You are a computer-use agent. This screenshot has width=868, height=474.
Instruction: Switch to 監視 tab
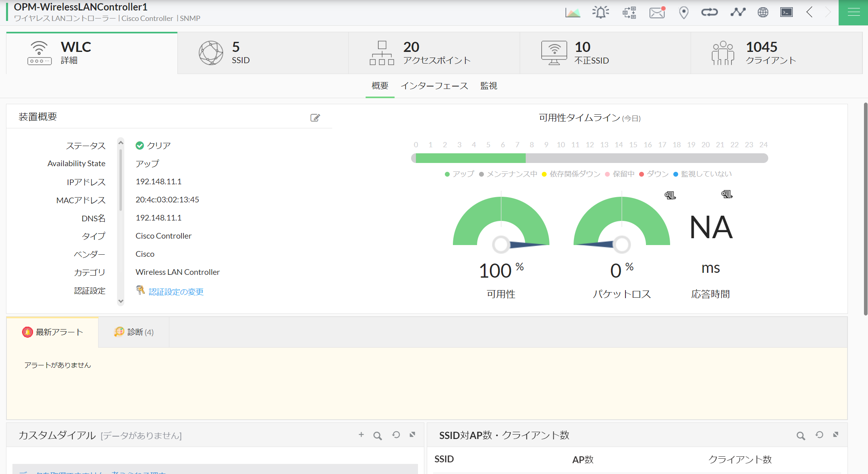489,86
